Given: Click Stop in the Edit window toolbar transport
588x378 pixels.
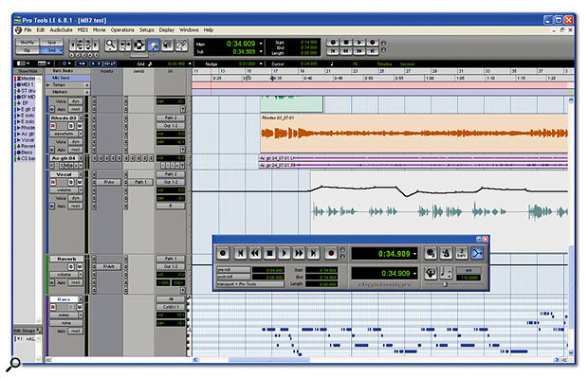Looking at the screenshot, I should (x=346, y=43).
